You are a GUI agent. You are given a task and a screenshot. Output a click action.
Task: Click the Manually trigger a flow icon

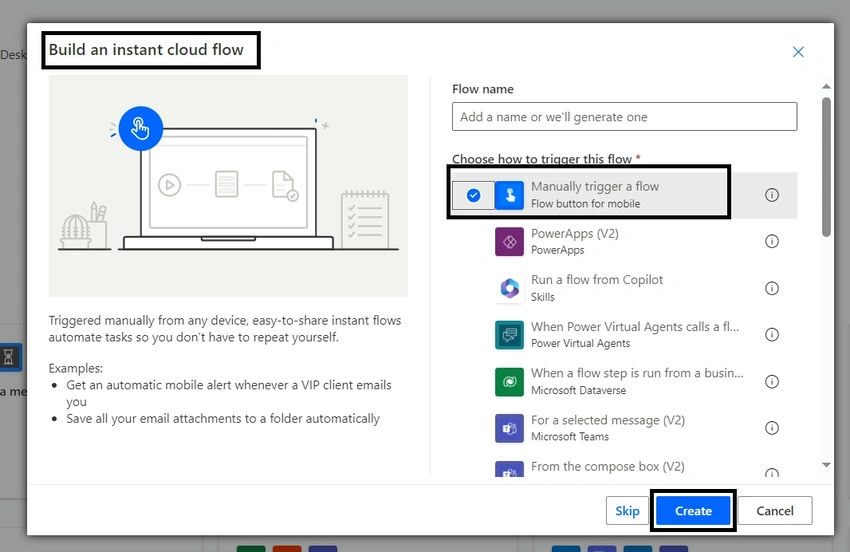tap(510, 195)
